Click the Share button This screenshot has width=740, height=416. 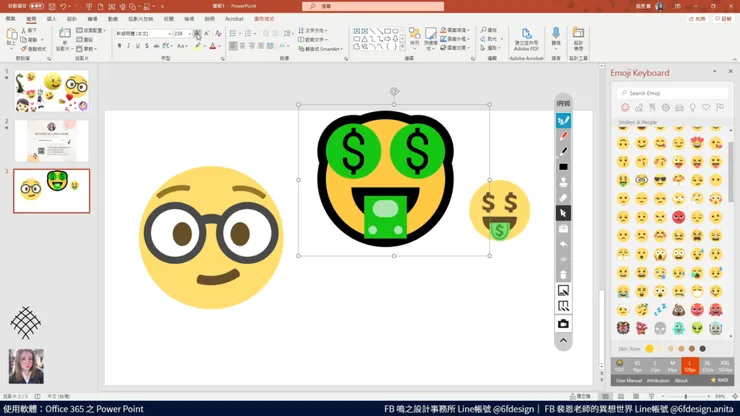pos(697,19)
